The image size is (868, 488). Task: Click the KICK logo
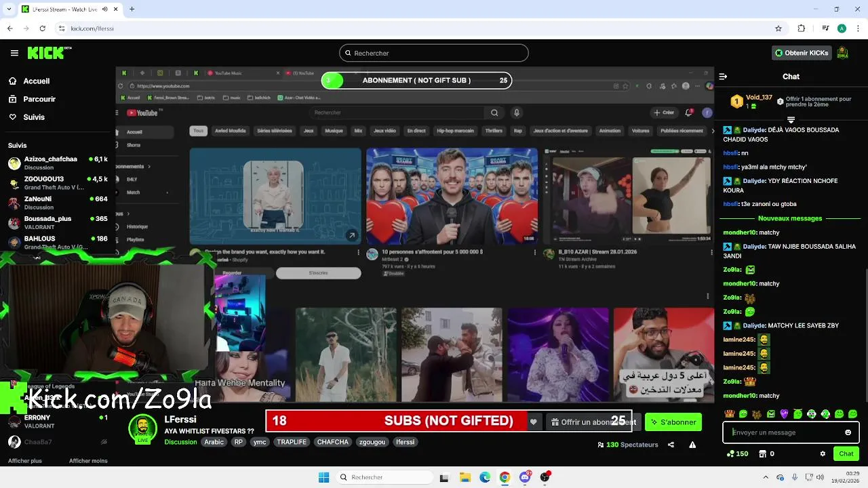point(49,53)
